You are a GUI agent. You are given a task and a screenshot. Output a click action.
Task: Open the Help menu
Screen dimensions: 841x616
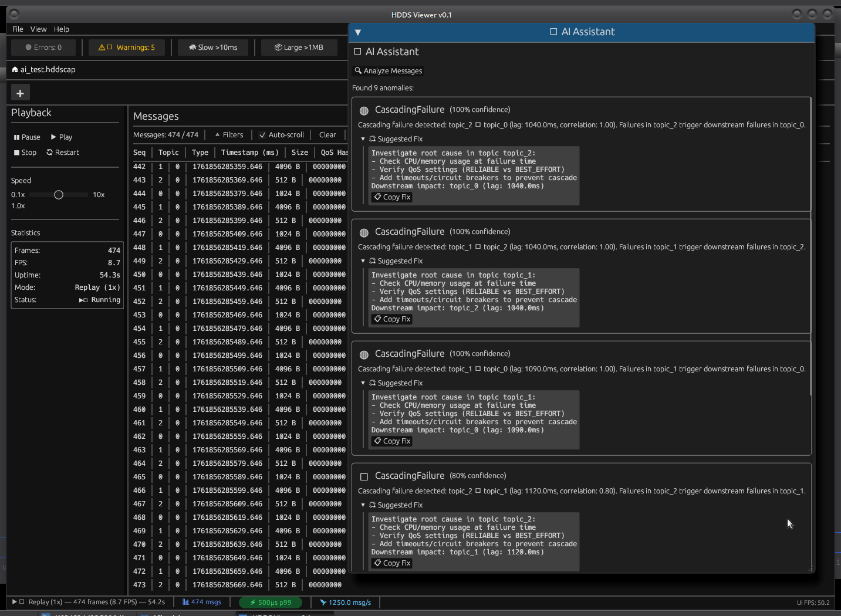(x=62, y=29)
